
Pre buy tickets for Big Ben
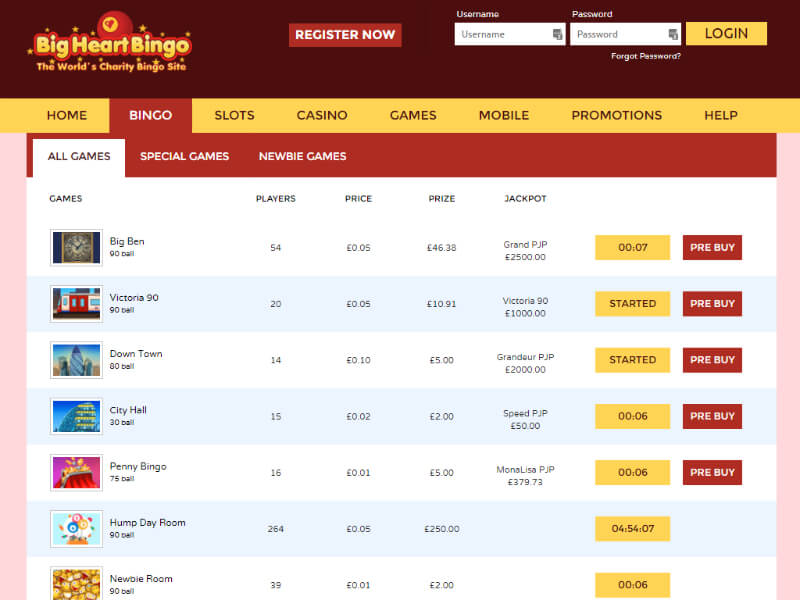coord(712,247)
